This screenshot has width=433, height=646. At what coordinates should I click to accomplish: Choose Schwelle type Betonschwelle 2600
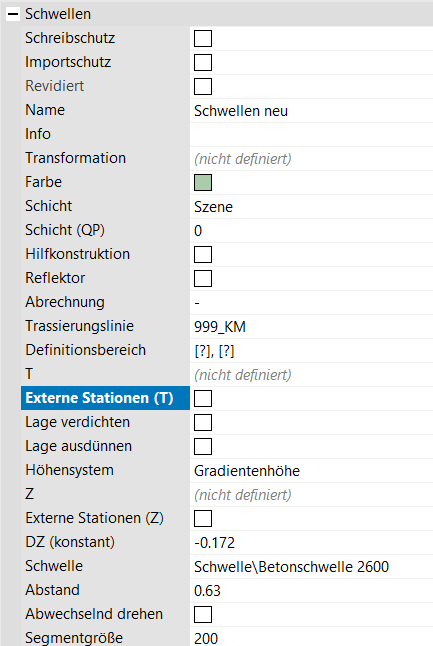pyautogui.click(x=311, y=566)
